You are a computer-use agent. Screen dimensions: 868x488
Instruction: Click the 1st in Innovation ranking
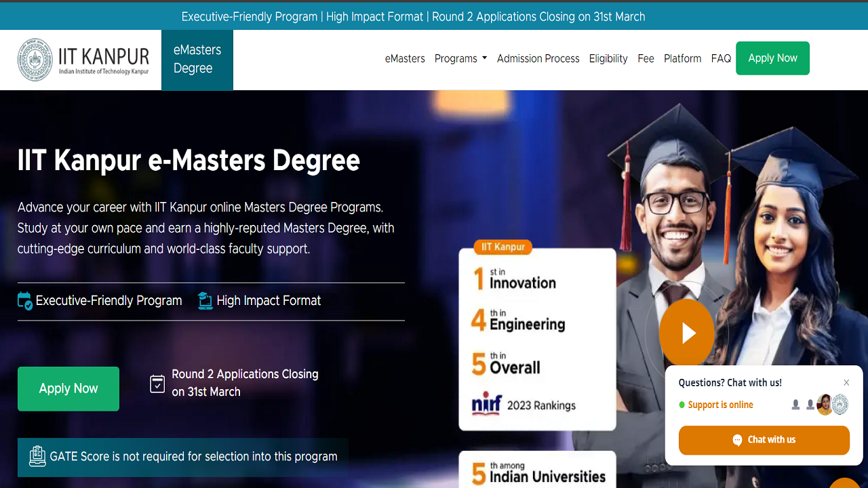tap(515, 279)
